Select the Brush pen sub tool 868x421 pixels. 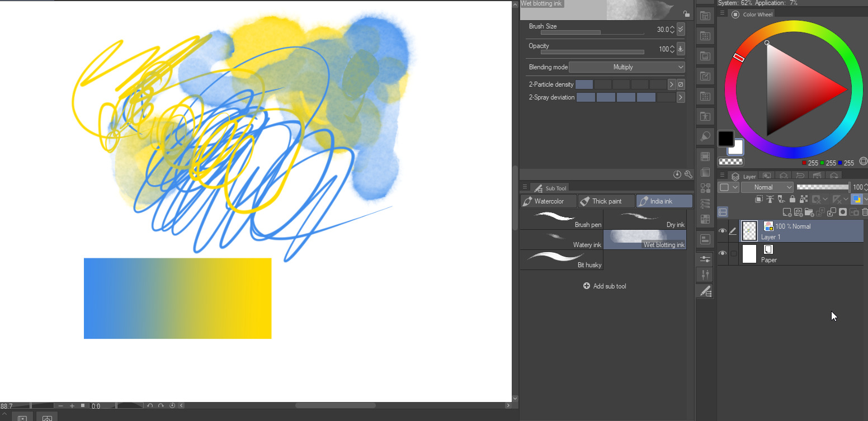(x=562, y=220)
